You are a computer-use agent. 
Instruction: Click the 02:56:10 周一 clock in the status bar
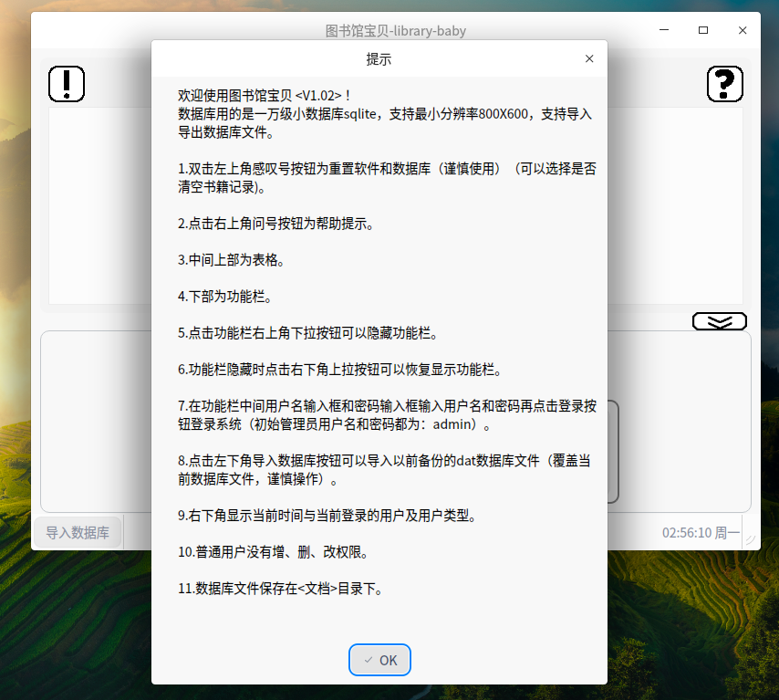point(701,532)
